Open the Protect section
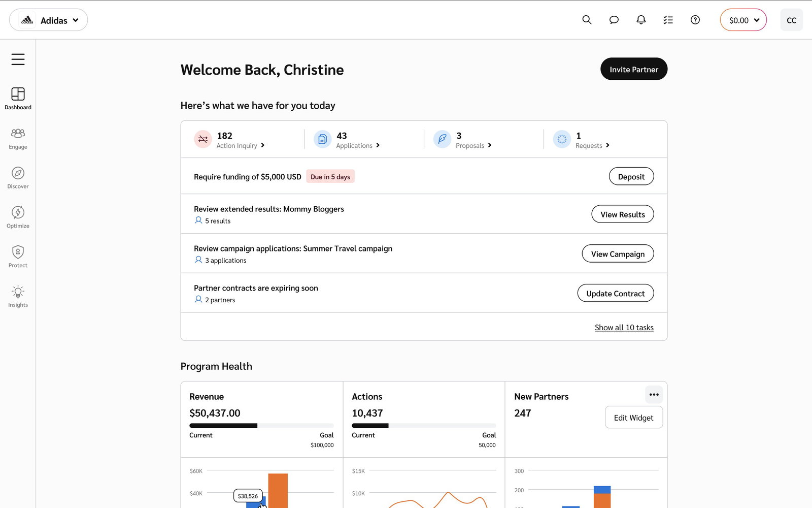Screen dimensions: 812x508 click(18, 255)
